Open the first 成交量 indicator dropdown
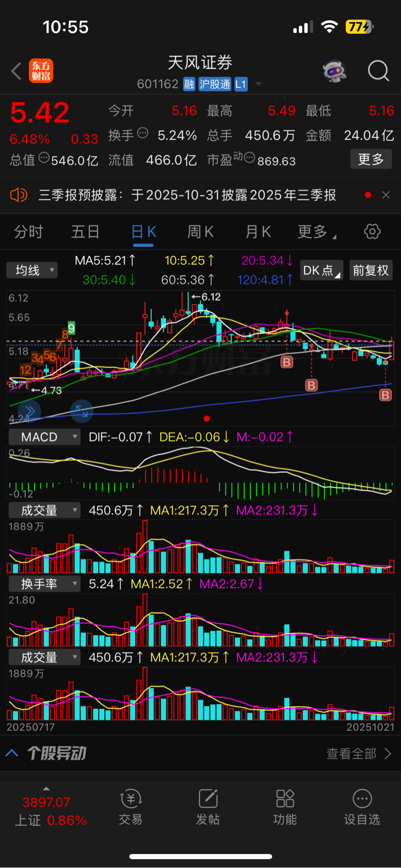Viewport: 401px width, 868px height. pyautogui.click(x=44, y=510)
